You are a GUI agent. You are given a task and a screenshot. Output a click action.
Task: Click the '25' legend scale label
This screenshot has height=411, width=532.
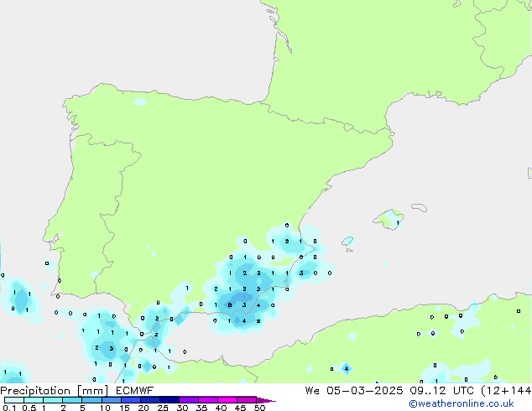click(x=163, y=408)
